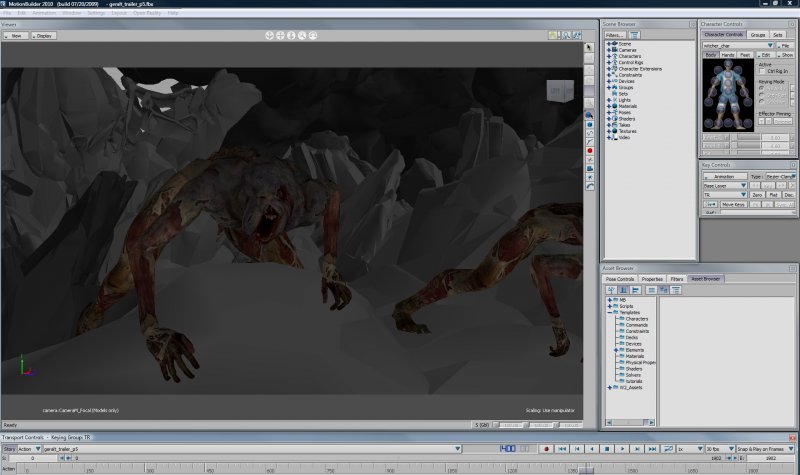The height and width of the screenshot is (475, 800).
Task: Click the Filters... button in Scene Browser
Action: 615,35
